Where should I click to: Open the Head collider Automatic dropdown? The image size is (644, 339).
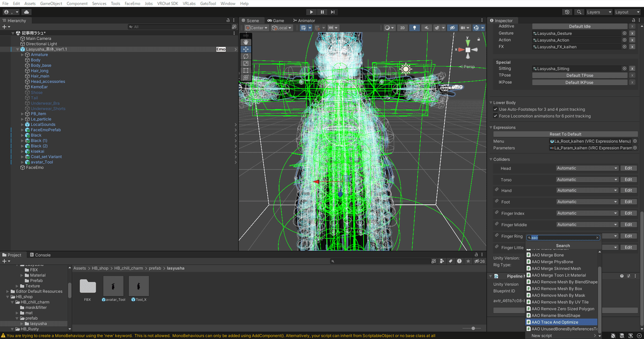587,168
